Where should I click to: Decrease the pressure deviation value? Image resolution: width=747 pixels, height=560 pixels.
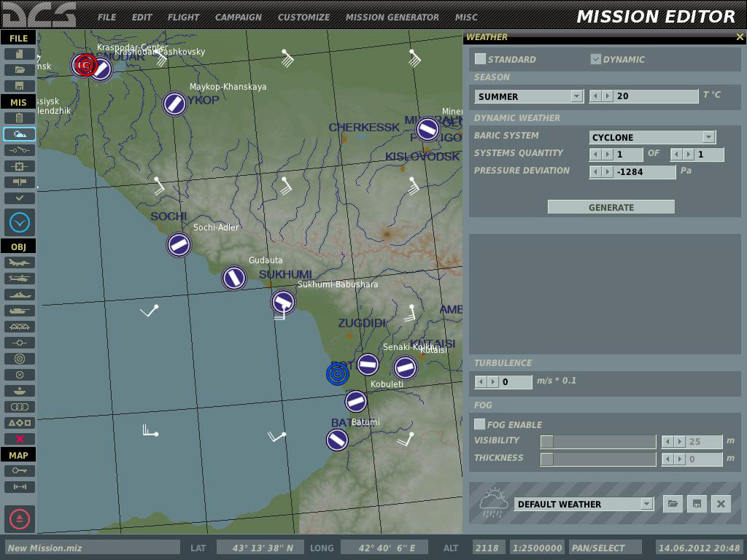click(595, 172)
